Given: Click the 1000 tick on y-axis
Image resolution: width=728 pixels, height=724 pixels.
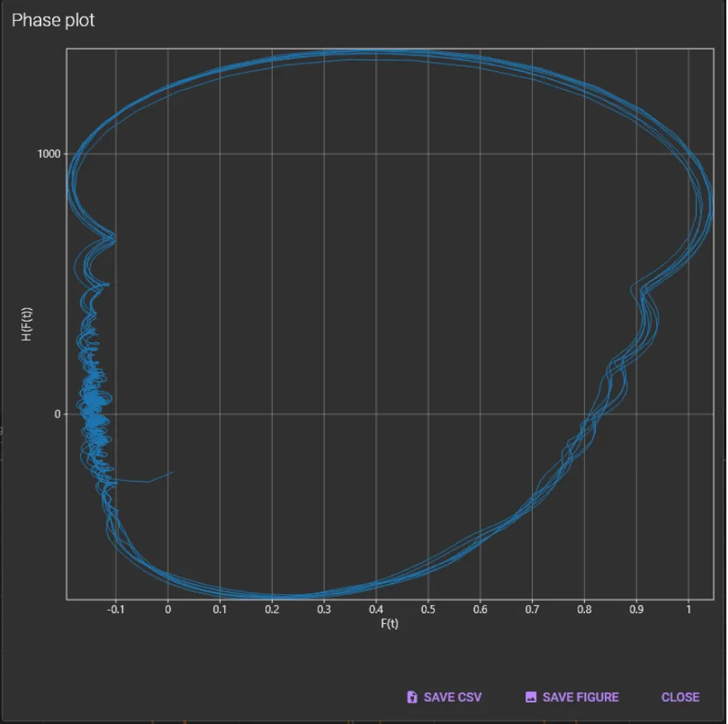Looking at the screenshot, I should tap(46, 154).
